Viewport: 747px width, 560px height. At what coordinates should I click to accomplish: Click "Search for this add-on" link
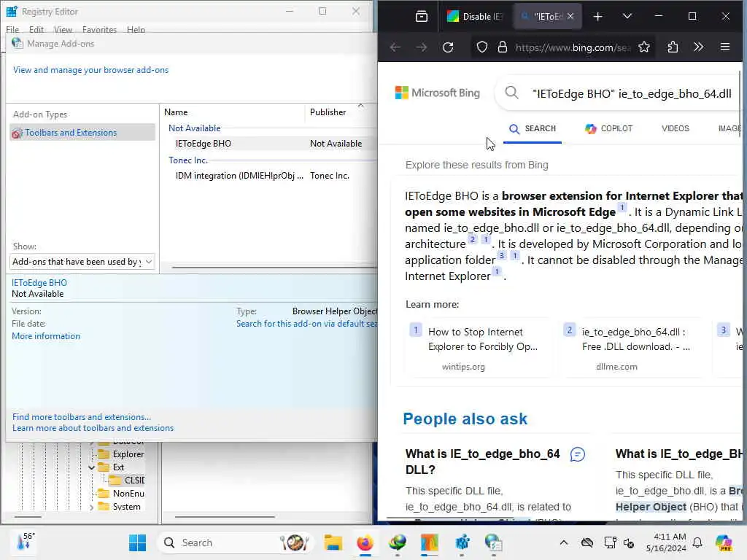[x=306, y=324]
